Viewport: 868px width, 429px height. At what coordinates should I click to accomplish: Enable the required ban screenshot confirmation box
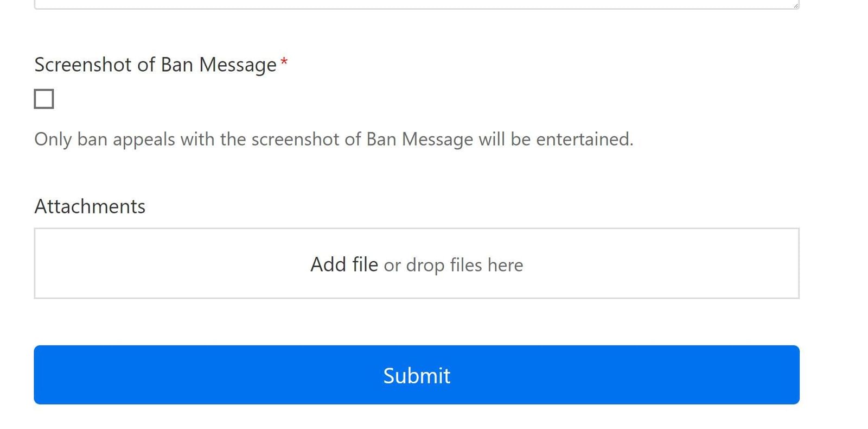click(x=44, y=98)
